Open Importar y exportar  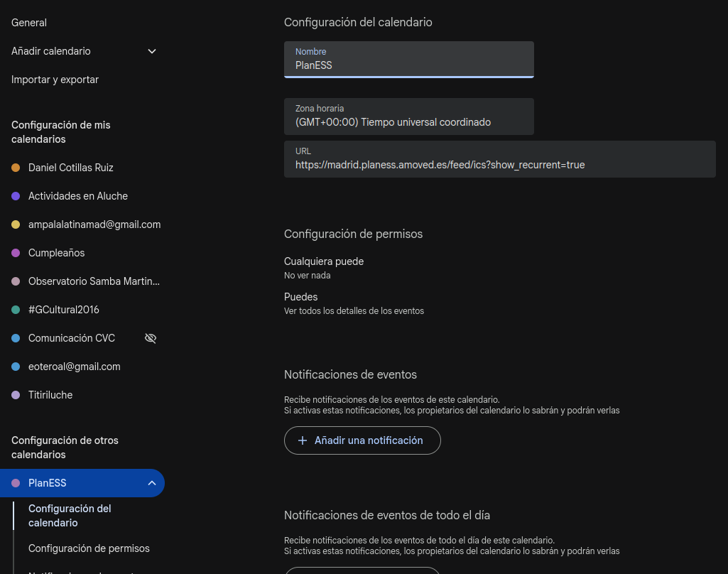tap(55, 80)
